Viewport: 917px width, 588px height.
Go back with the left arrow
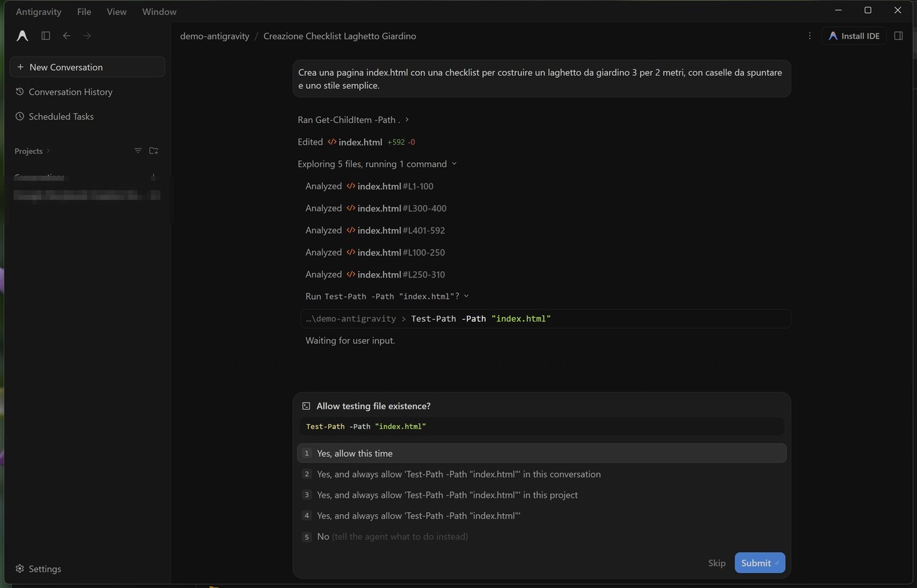[67, 36]
